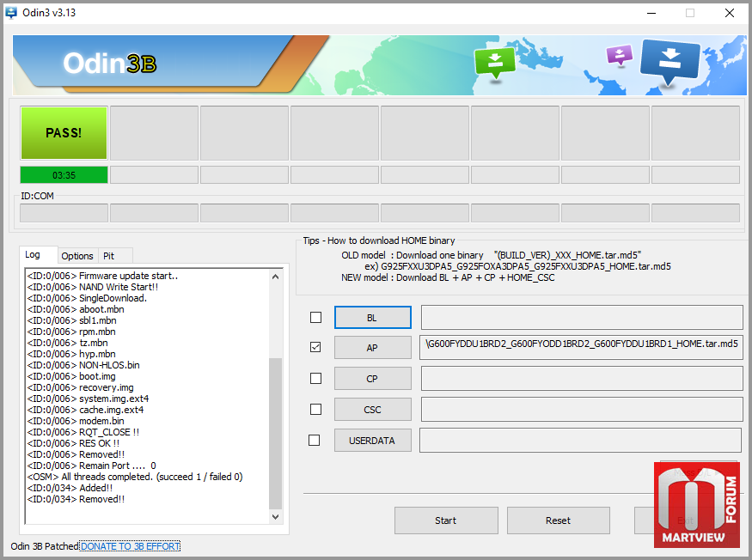
Task: Enable the CSC checkbox
Action: (x=315, y=409)
